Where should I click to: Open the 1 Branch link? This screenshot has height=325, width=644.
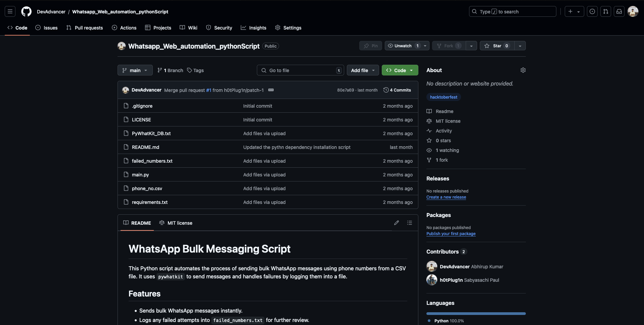pyautogui.click(x=170, y=70)
